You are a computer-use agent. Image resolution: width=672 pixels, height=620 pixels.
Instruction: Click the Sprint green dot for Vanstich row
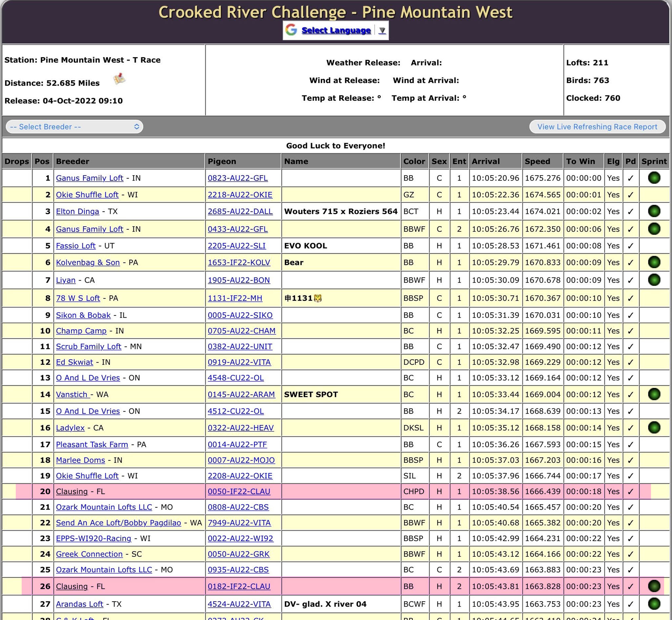[654, 394]
